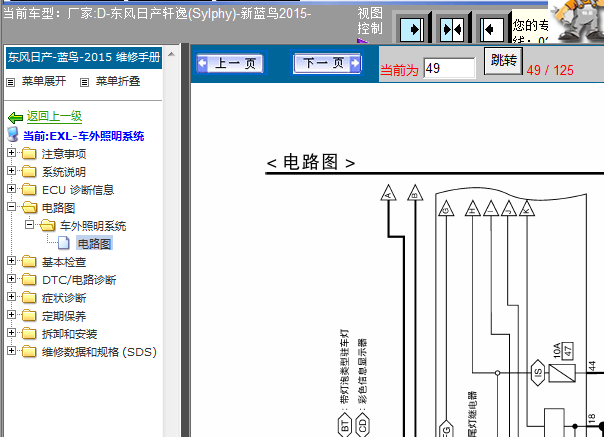Click the DTC/电路诊断 folder icon
The height and width of the screenshot is (437, 604).
point(29,280)
